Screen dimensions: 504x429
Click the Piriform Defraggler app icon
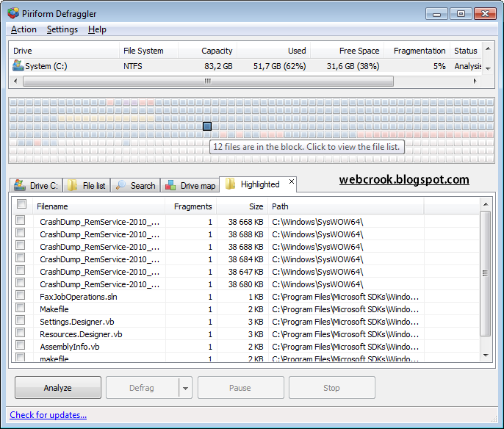(13, 13)
